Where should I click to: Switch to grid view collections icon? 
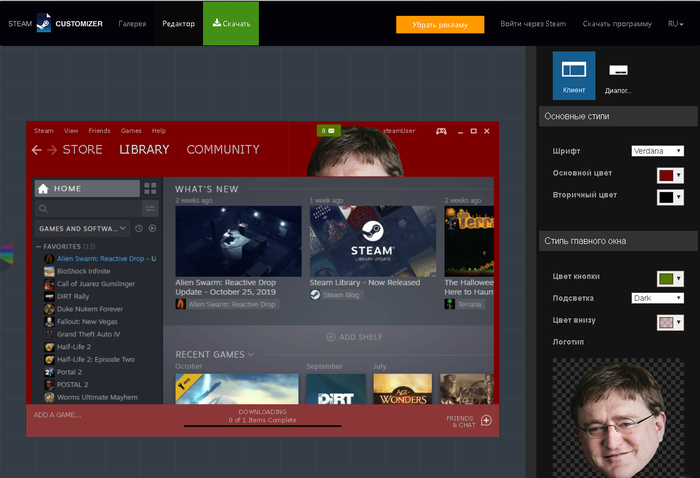150,188
